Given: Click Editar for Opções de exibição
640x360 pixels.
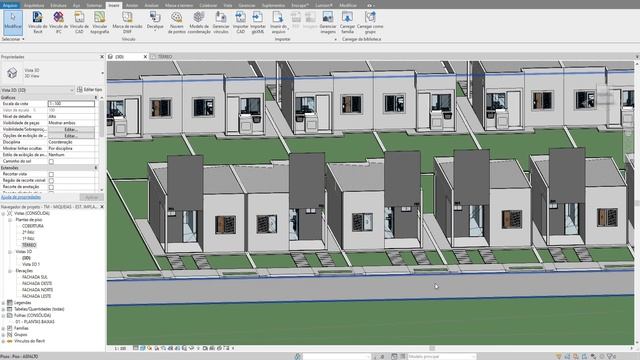Looking at the screenshot, I should [x=71, y=136].
